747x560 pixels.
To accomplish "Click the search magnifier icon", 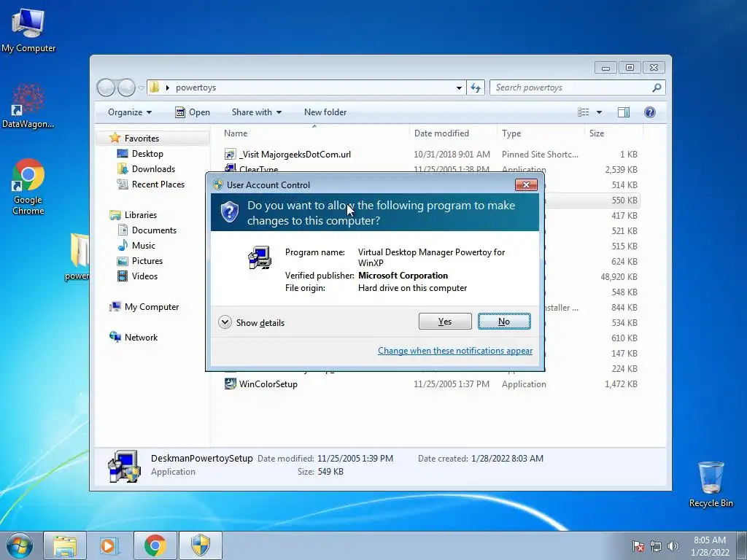I will pyautogui.click(x=657, y=87).
